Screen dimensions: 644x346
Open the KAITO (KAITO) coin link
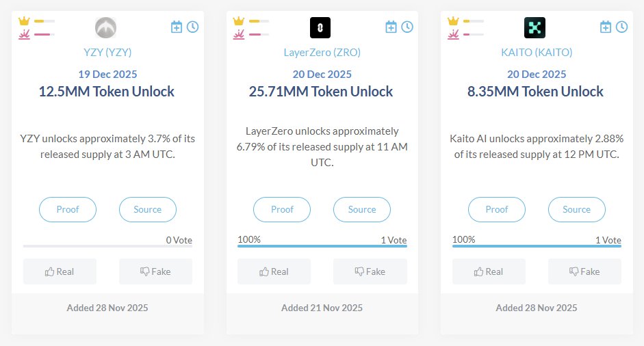point(536,52)
